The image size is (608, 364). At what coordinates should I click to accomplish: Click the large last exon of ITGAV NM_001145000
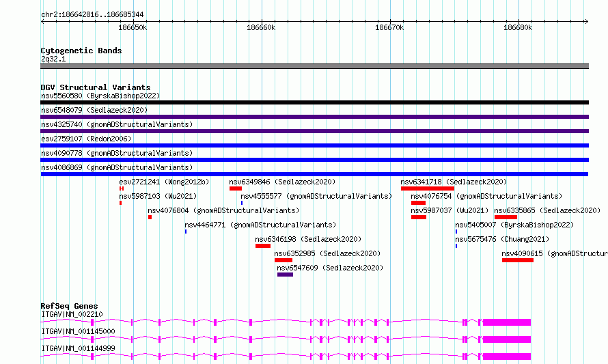point(507,339)
